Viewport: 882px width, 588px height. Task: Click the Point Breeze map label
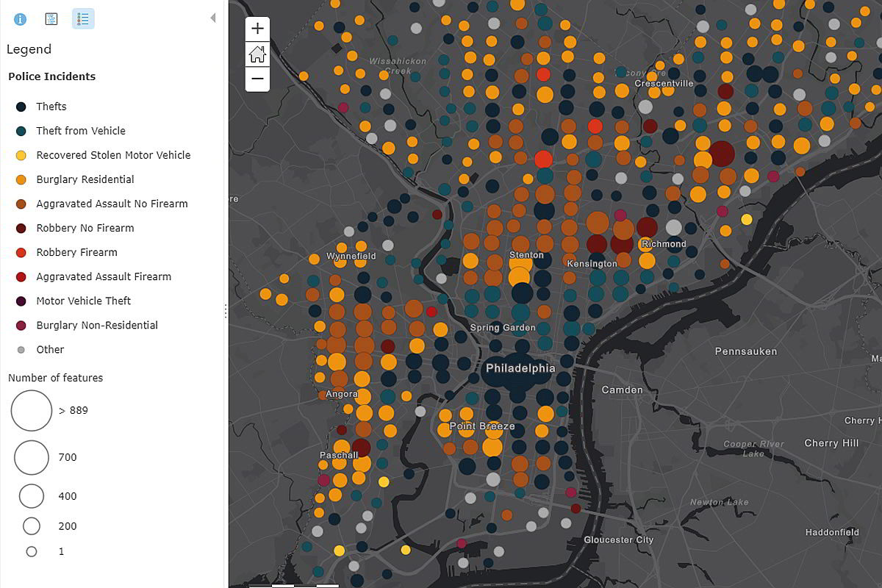tap(482, 426)
